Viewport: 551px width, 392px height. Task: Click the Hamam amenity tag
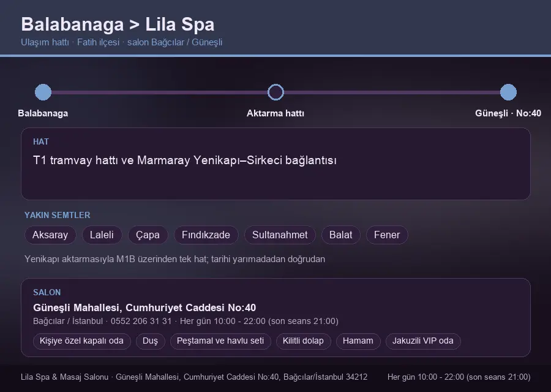pyautogui.click(x=358, y=341)
